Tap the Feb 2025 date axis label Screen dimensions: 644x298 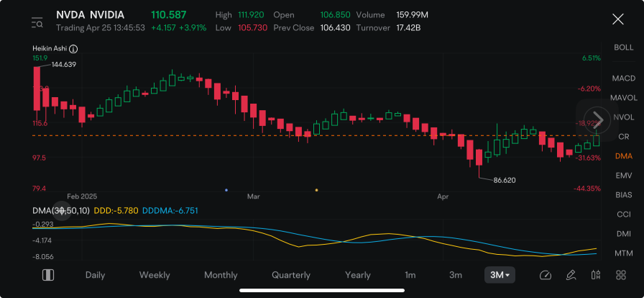click(x=82, y=197)
